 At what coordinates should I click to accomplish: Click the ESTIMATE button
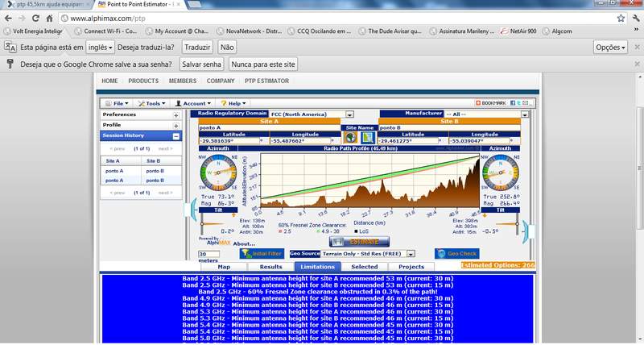pos(359,242)
